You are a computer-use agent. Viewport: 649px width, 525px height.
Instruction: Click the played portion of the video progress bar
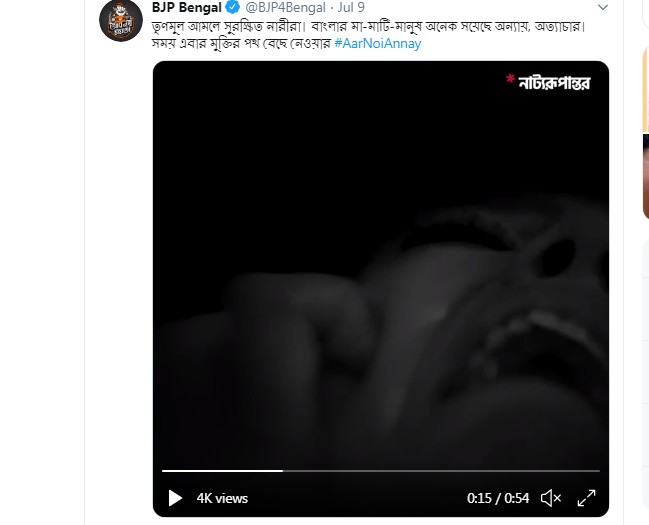click(222, 471)
